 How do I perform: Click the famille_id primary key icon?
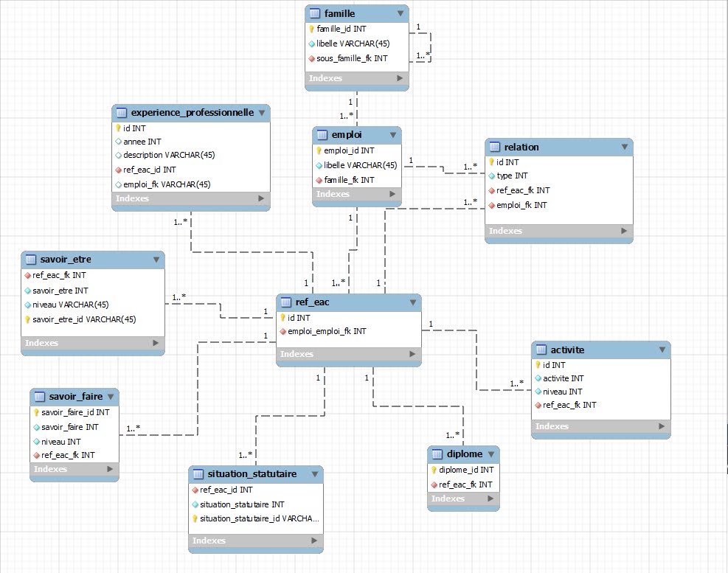point(311,29)
